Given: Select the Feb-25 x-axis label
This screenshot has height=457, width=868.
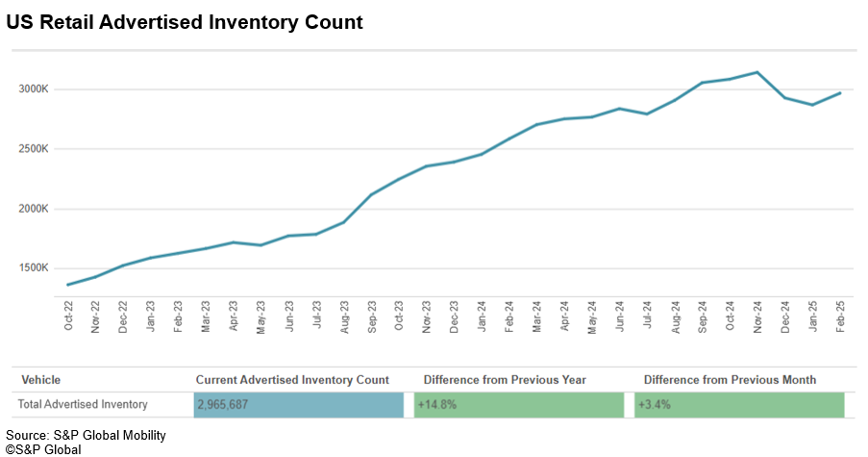Looking at the screenshot, I should 840,317.
